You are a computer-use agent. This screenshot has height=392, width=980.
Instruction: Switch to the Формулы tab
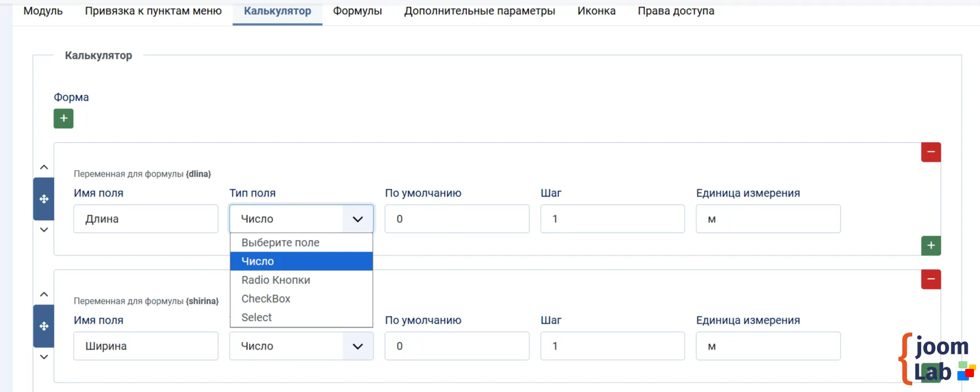(357, 11)
